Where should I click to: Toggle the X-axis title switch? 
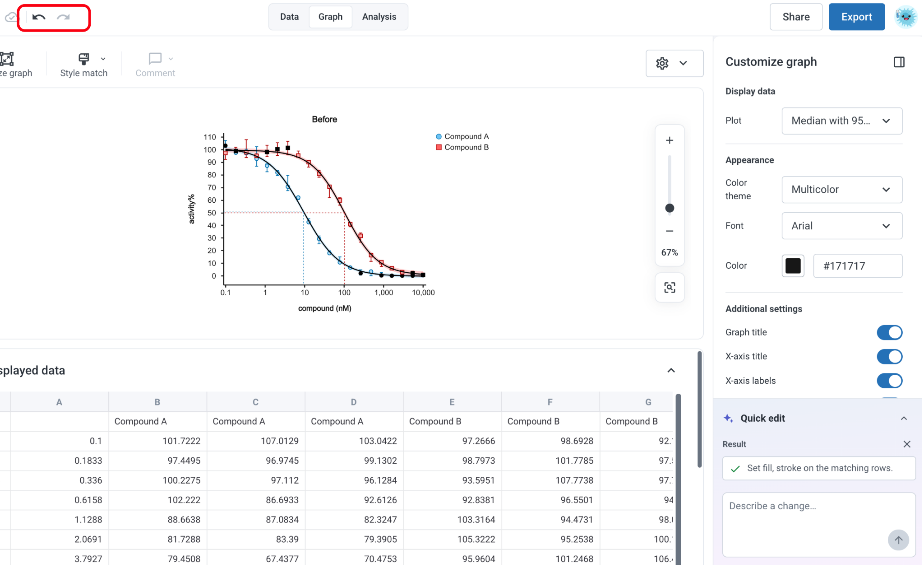(x=889, y=356)
